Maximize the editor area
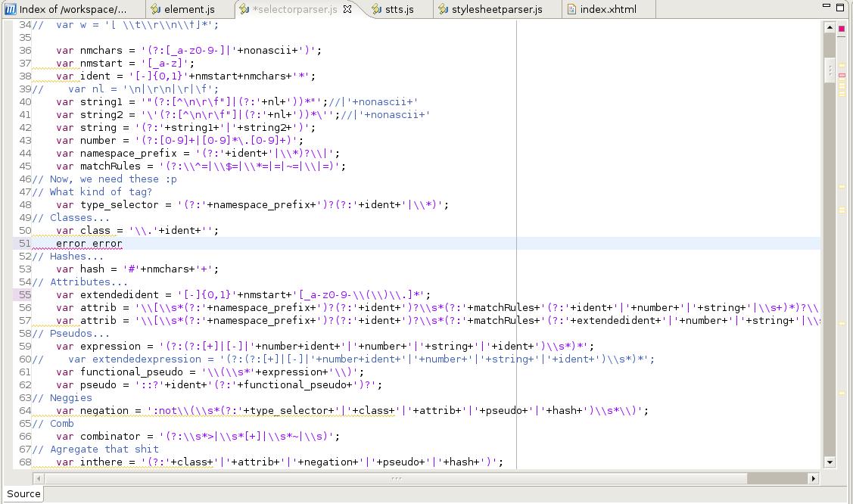 tap(840, 7)
